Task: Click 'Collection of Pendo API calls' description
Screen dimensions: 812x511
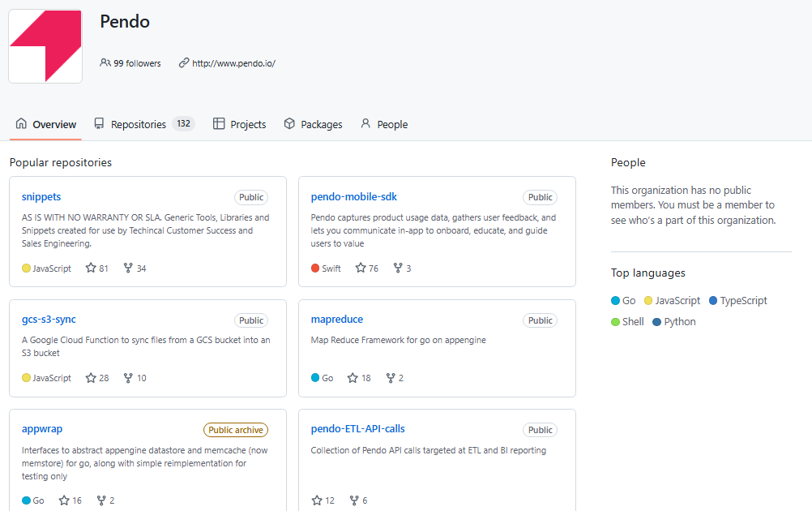Action: coord(428,450)
